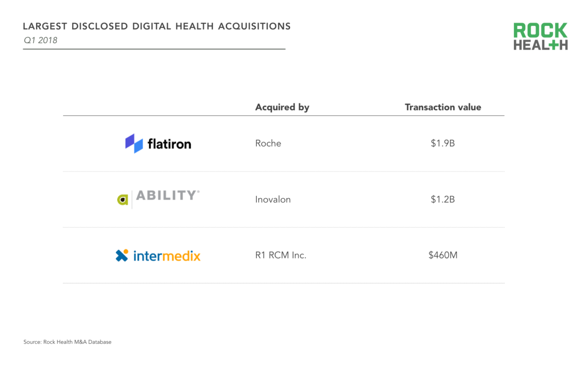
Task: Click the $1.2B transaction value
Action: pyautogui.click(x=443, y=200)
